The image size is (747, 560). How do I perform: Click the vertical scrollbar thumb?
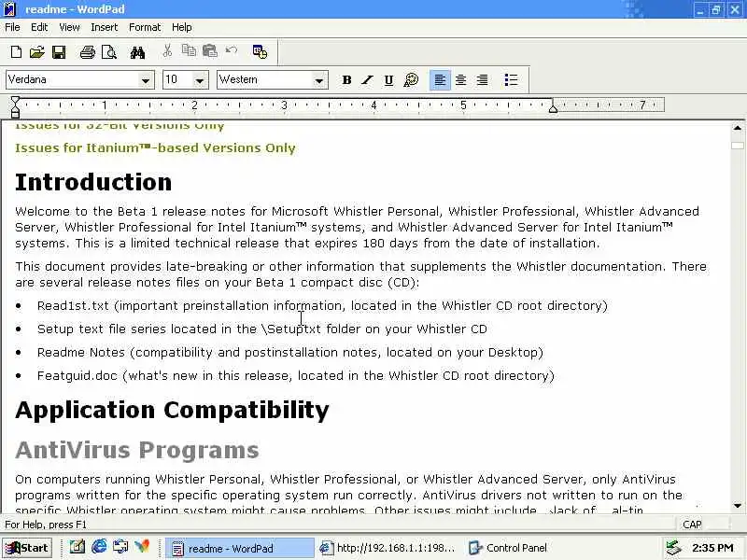(x=738, y=146)
